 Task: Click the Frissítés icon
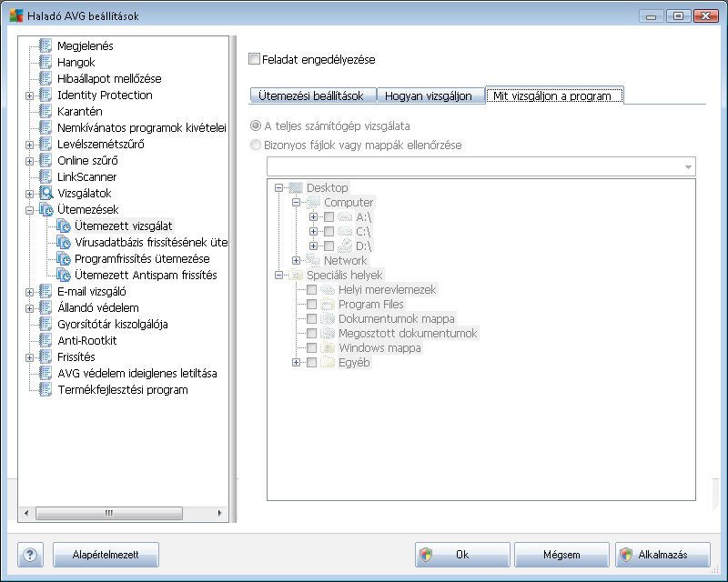point(45,356)
